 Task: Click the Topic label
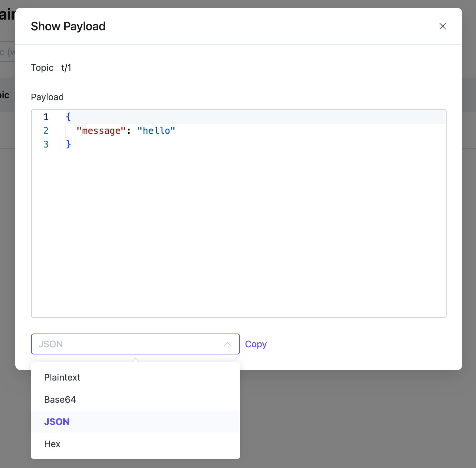(x=42, y=68)
